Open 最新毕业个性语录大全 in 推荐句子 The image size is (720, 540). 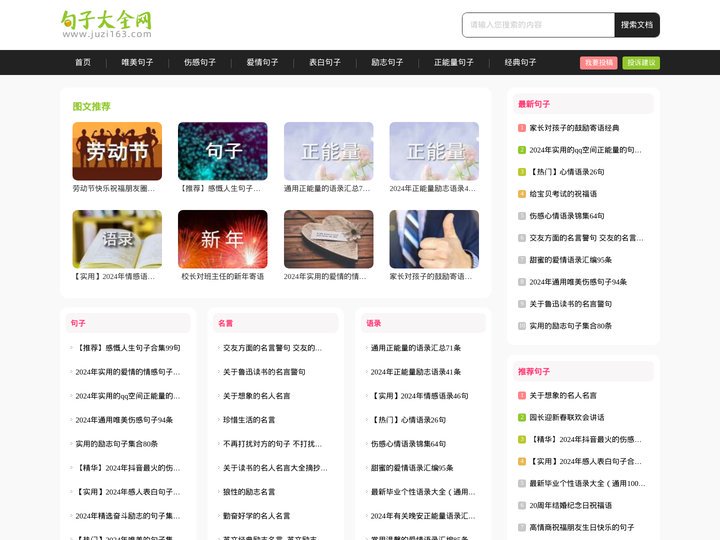587,484
